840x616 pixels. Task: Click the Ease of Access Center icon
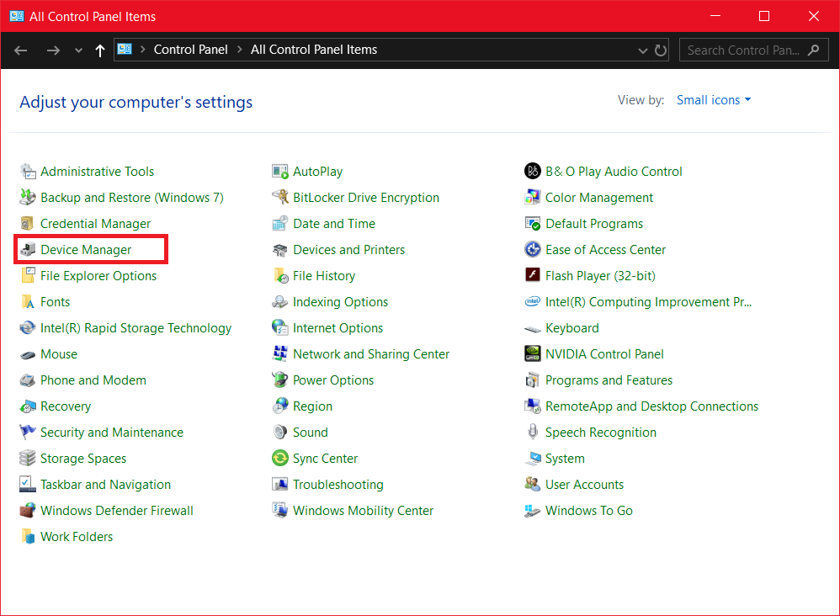533,250
